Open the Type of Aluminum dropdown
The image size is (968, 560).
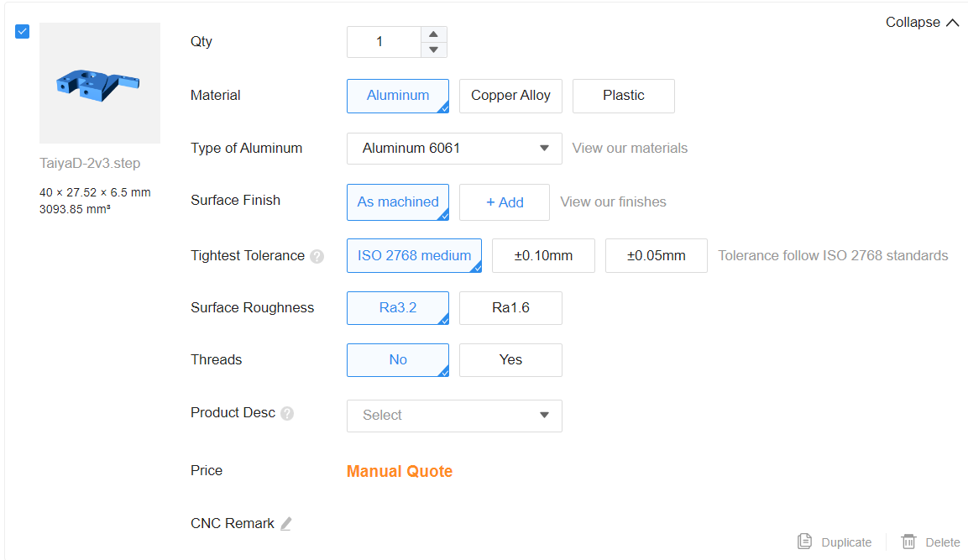click(x=454, y=149)
